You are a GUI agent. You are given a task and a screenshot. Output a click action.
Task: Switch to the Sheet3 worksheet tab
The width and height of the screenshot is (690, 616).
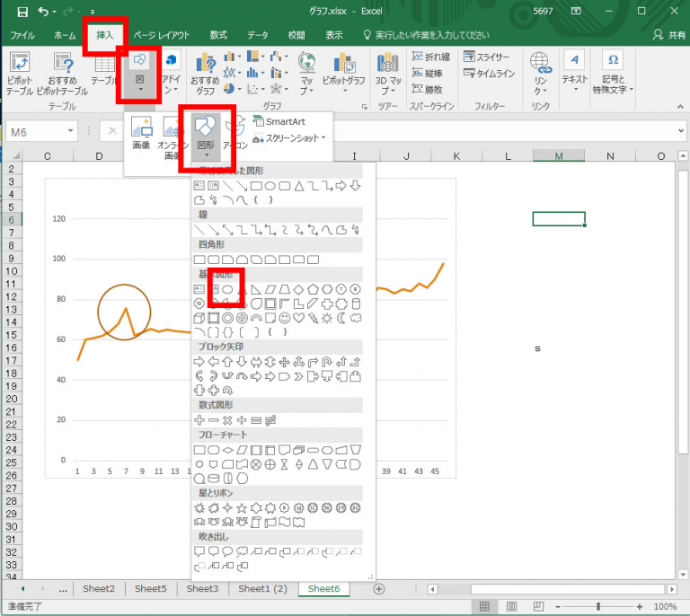click(x=202, y=589)
